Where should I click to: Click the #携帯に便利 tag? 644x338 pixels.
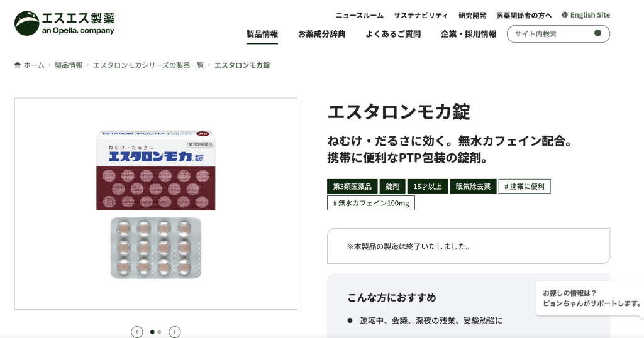(x=525, y=186)
